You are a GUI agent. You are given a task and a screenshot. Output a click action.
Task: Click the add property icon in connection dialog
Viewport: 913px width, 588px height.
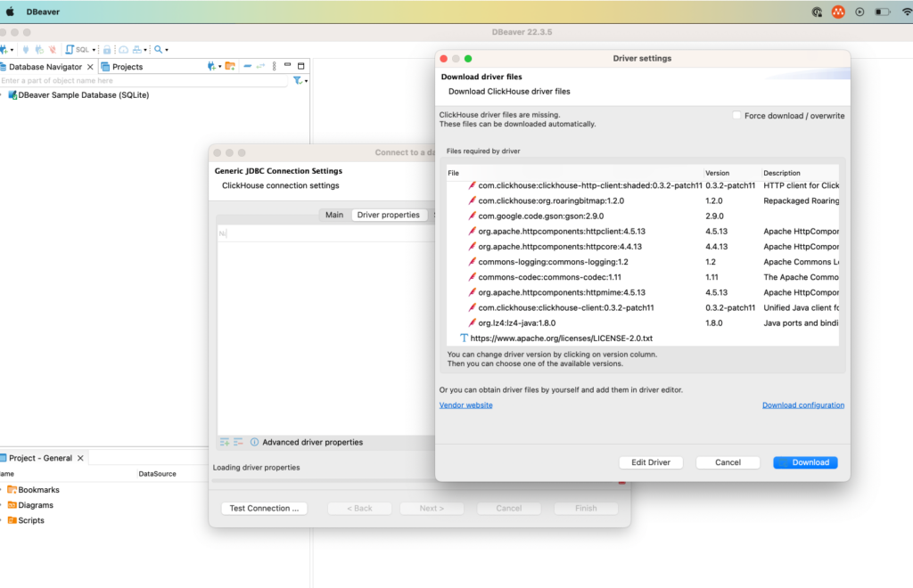[225, 443]
